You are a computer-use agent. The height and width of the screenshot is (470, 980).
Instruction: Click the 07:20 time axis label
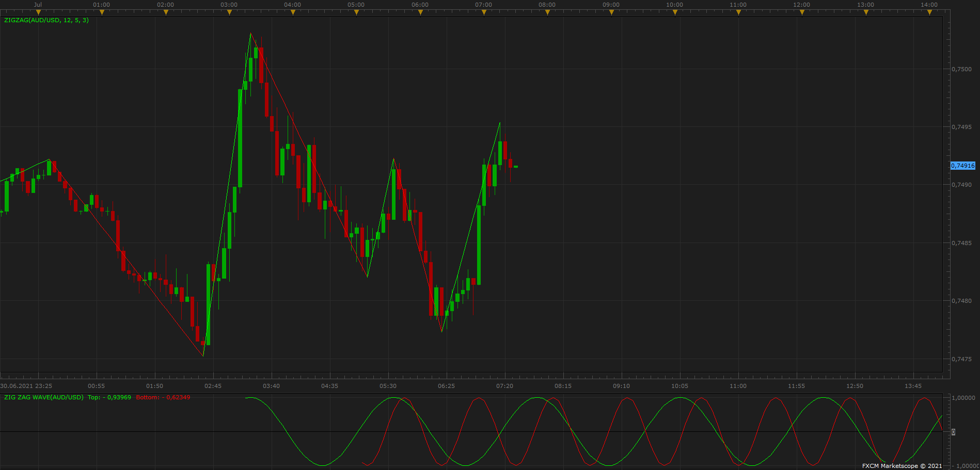pos(504,386)
